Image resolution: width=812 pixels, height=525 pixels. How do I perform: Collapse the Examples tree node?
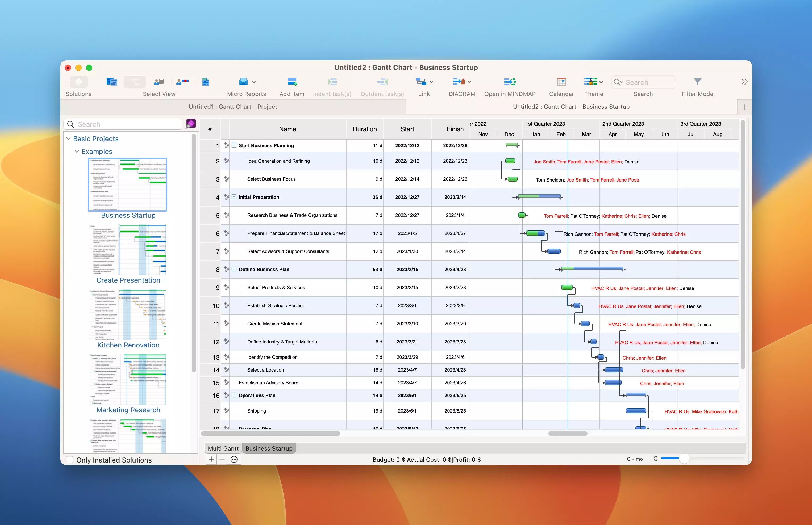point(77,151)
